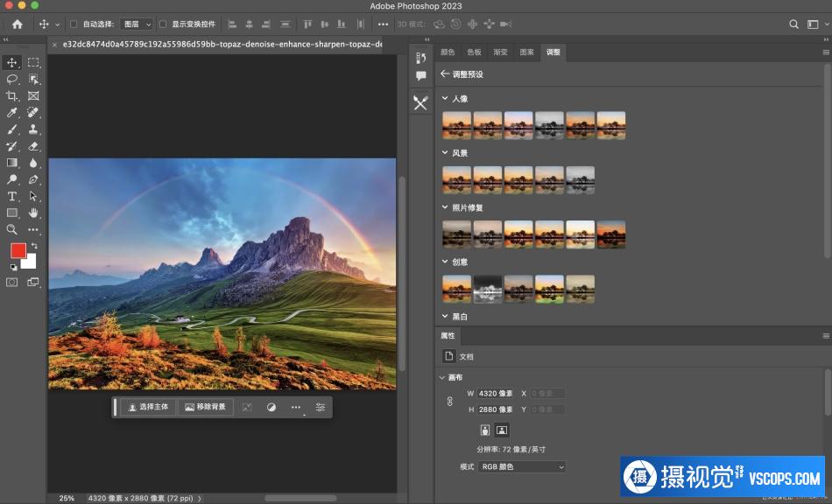Image resolution: width=832 pixels, height=504 pixels.
Task: Collapse the 人像 presets group
Action: 445,98
